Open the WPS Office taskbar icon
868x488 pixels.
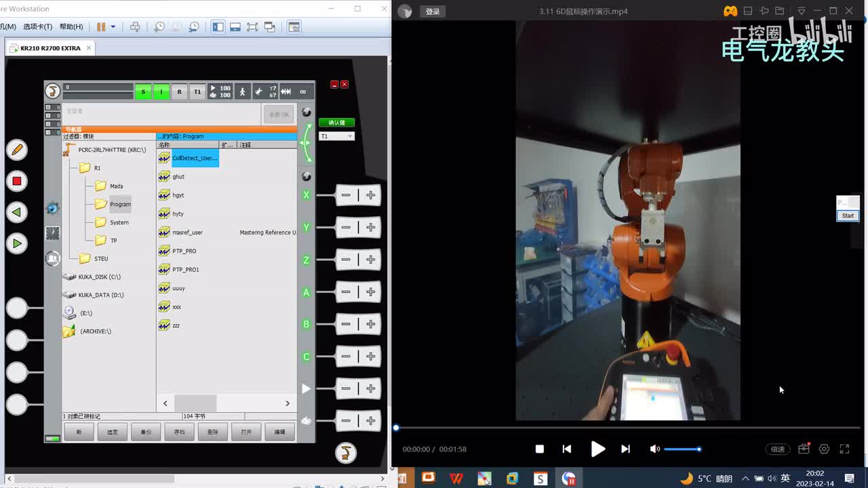(x=456, y=479)
